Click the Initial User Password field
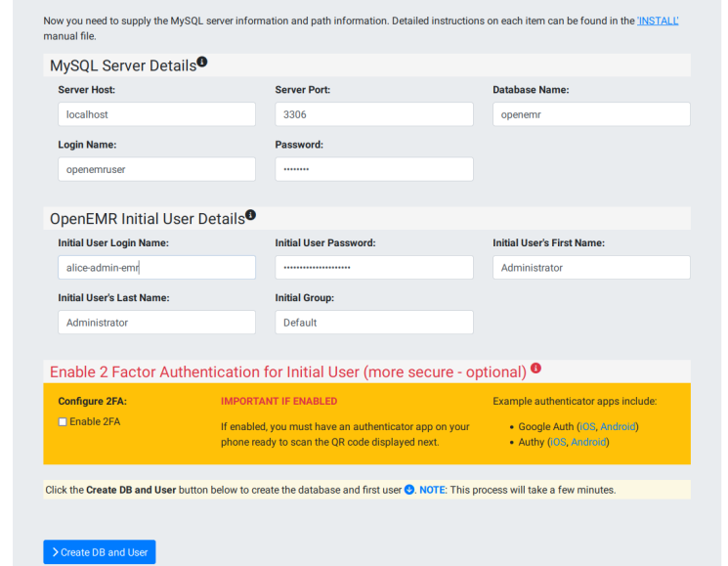728x566 pixels. coord(373,268)
